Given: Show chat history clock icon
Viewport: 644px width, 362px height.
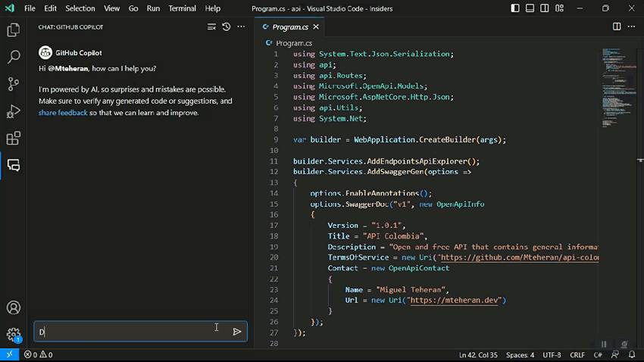Looking at the screenshot, I should pyautogui.click(x=226, y=27).
